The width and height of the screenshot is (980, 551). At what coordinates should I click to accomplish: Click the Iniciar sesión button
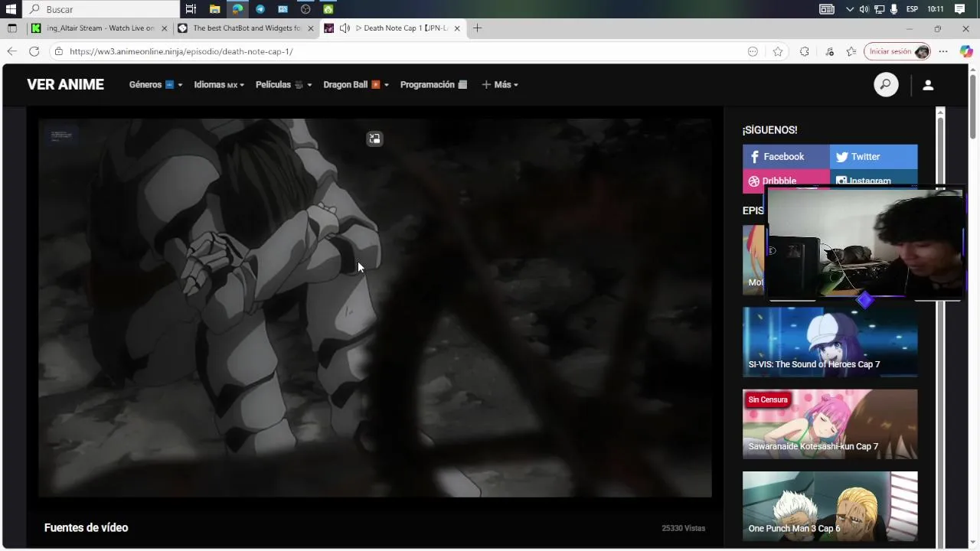pyautogui.click(x=897, y=51)
